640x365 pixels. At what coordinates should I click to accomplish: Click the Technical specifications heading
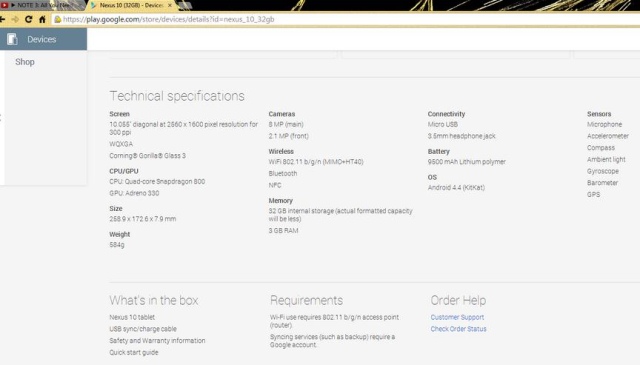(x=177, y=96)
